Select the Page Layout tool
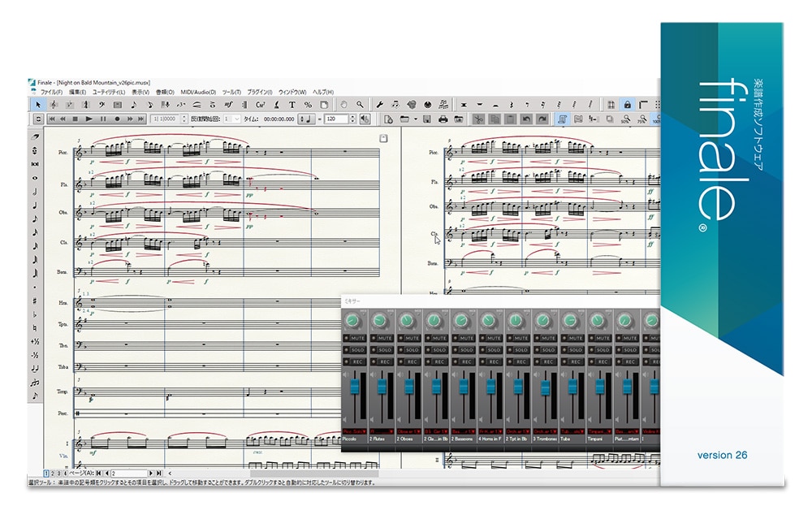 [x=324, y=105]
